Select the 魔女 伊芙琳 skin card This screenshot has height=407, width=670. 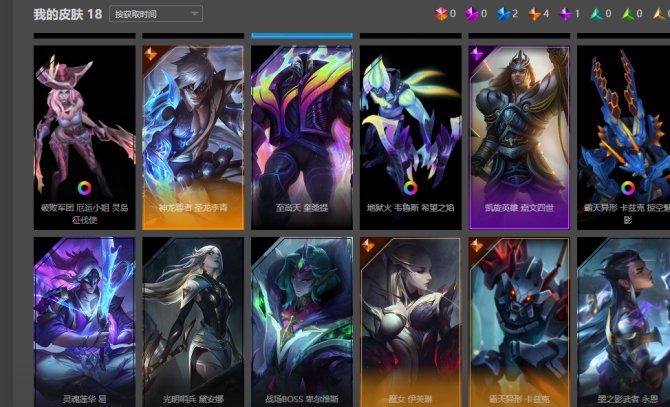coord(411,322)
